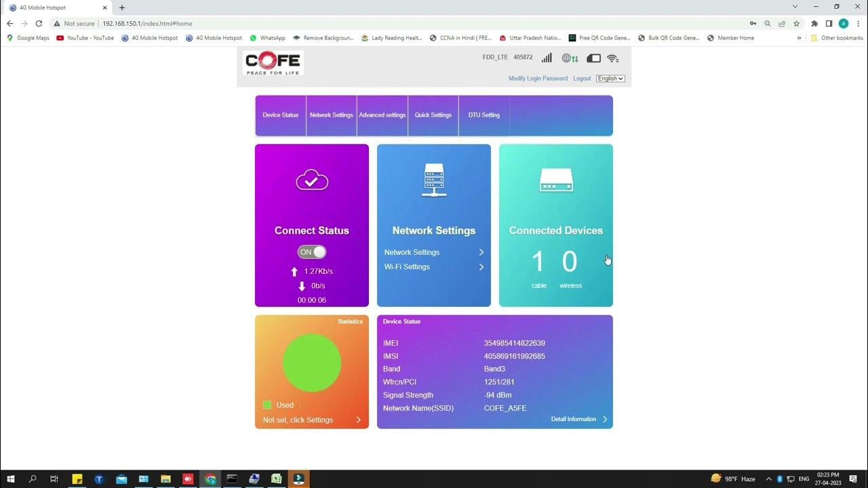Screen dimensions: 868x488
Task: Open Command Prompt from taskbar
Action: [232, 479]
